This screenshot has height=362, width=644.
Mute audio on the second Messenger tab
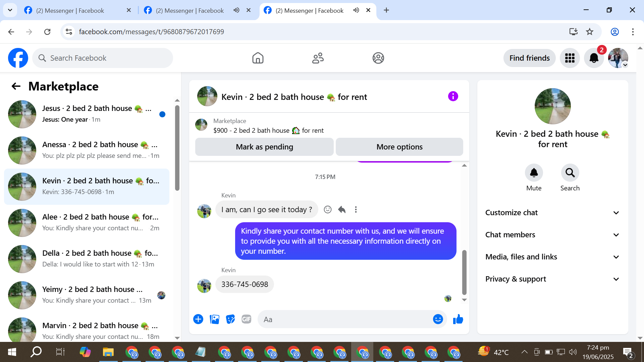tap(236, 10)
